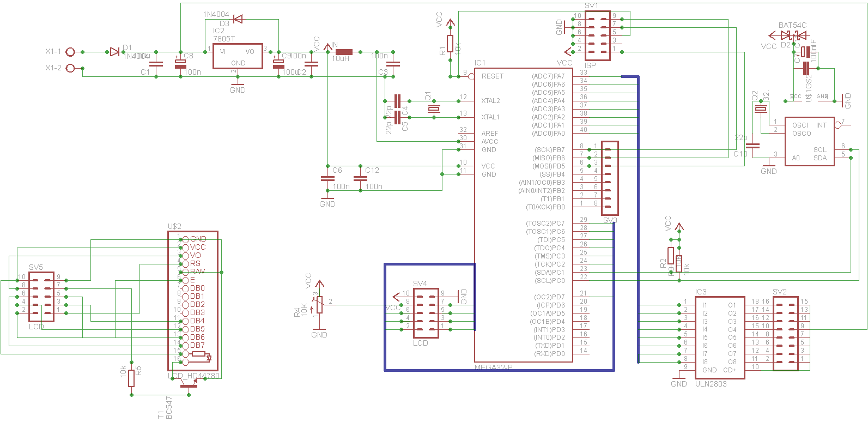Select the (OC2)PD7 pin label
868x422 pixels.
550,297
